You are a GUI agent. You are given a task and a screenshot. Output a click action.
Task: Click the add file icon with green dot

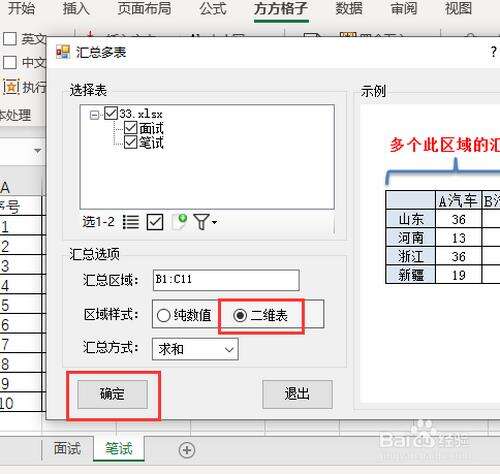pos(179,222)
